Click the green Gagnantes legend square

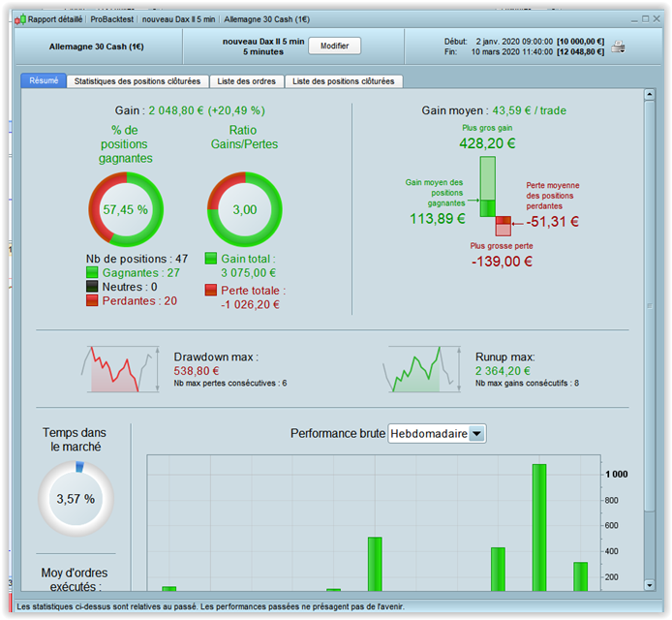(x=92, y=272)
